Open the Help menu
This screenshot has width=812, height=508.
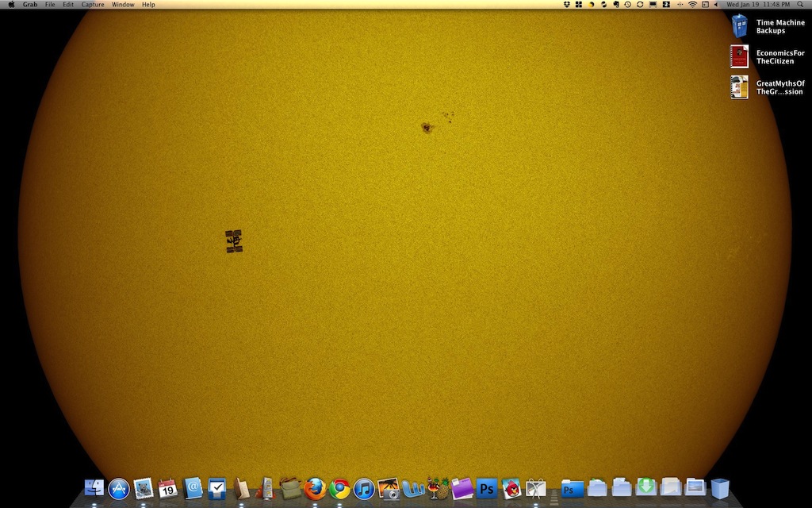[x=148, y=4]
